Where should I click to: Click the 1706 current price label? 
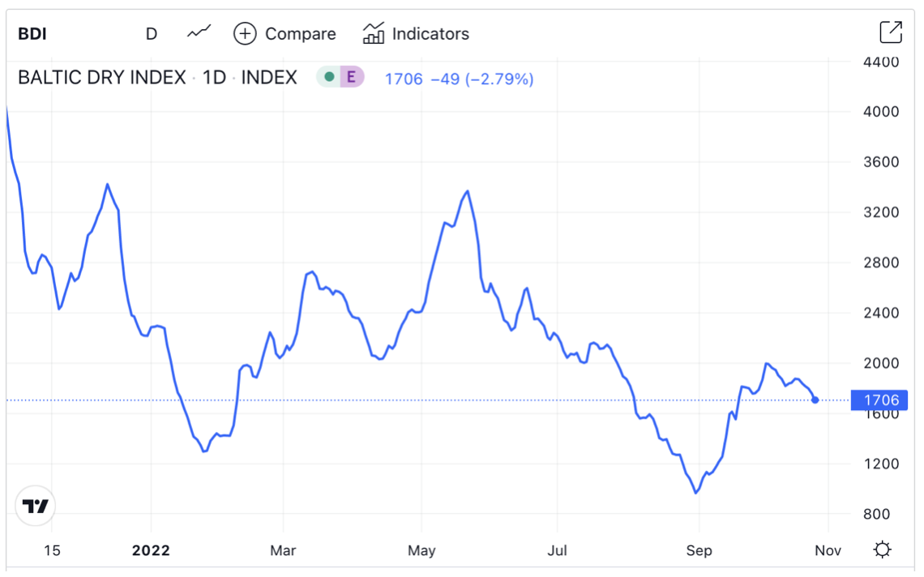pyautogui.click(x=879, y=400)
